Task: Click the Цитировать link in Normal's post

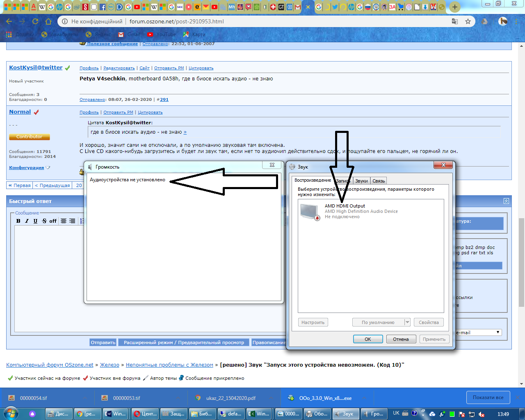Action: tap(150, 112)
